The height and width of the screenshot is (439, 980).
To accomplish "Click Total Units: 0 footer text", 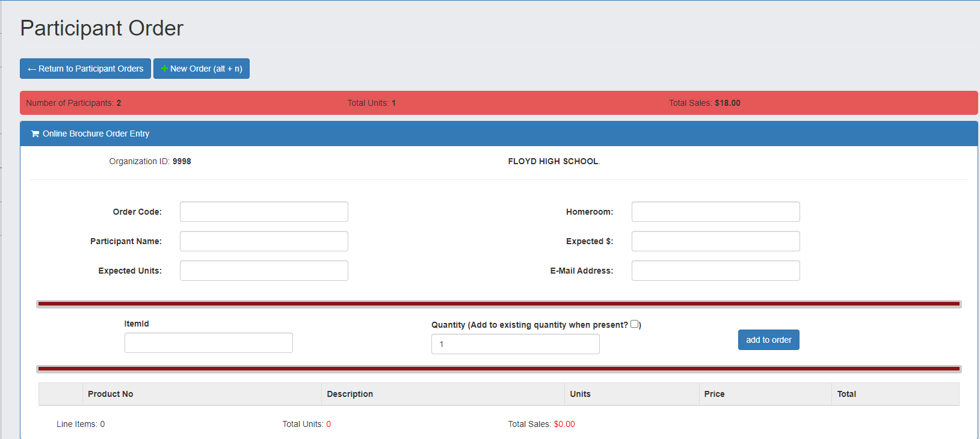I will pos(307,424).
